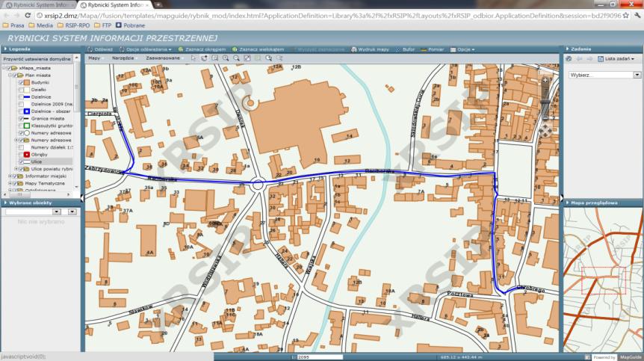Select the pan hand tool
644x361 pixels.
[204, 58]
